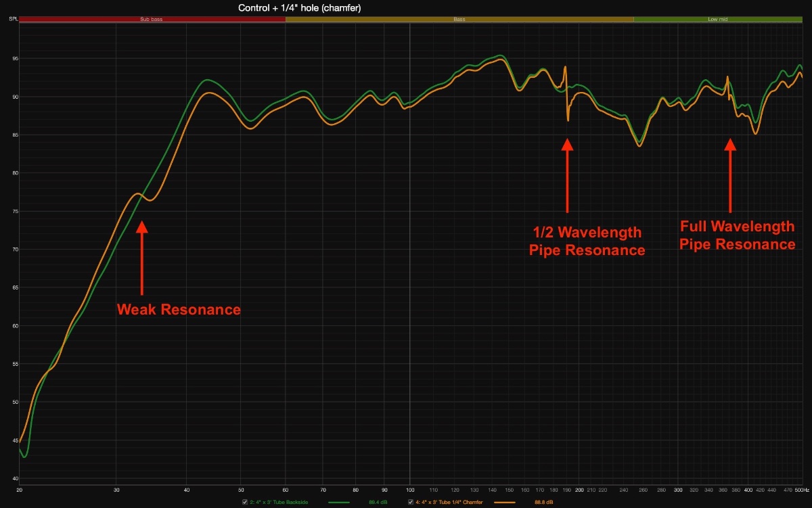Click the SPL axis label
Image resolution: width=812 pixels, height=508 pixels.
click(14, 20)
